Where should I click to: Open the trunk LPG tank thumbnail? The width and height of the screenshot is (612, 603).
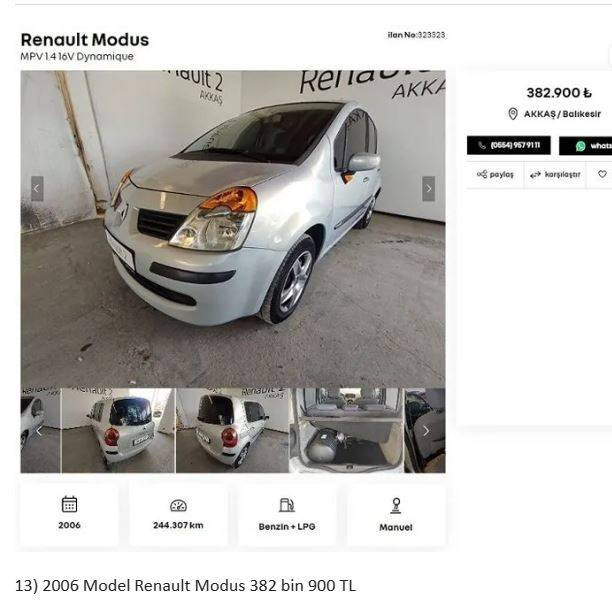pos(347,430)
